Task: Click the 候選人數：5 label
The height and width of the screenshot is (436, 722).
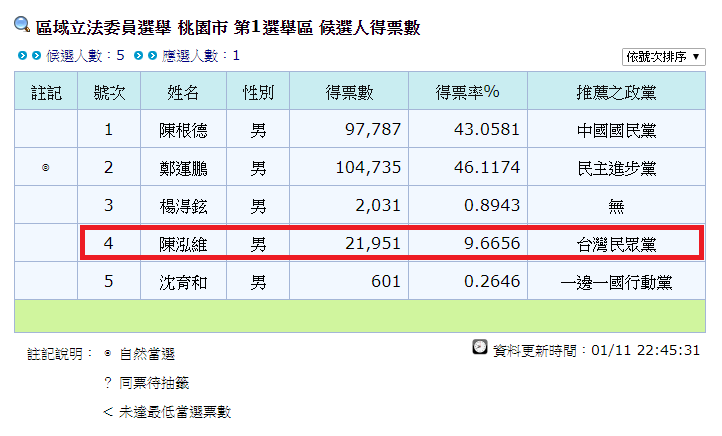Action: pyautogui.click(x=85, y=56)
